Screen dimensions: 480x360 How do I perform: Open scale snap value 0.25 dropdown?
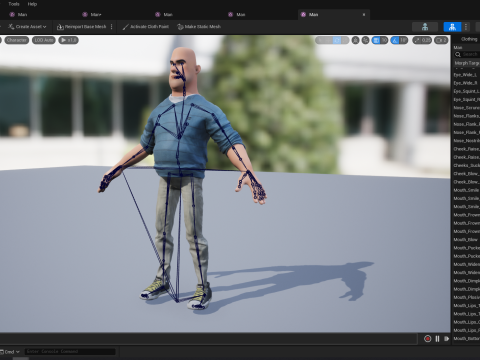(x=426, y=40)
